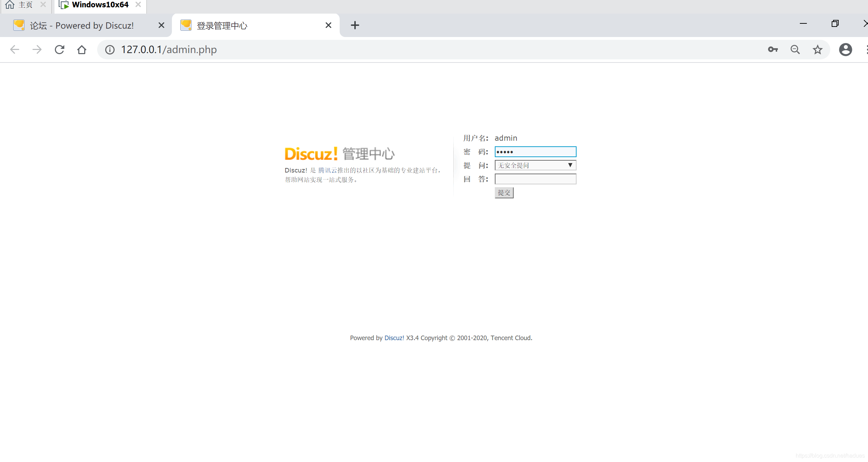Open a new browser tab
Viewport: 868px width, 462px height.
coord(355,25)
